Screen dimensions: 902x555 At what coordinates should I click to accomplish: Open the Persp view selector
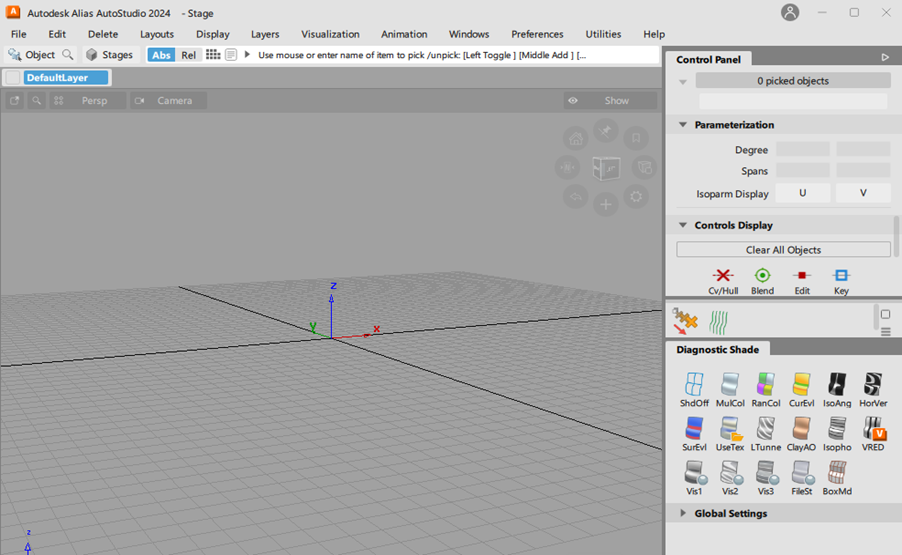coord(94,101)
